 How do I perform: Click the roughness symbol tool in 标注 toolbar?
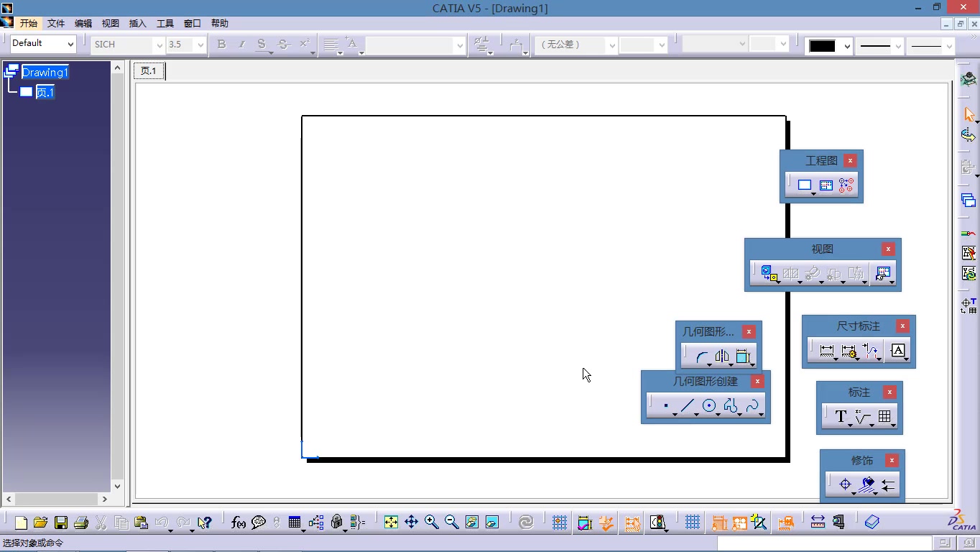[863, 417]
